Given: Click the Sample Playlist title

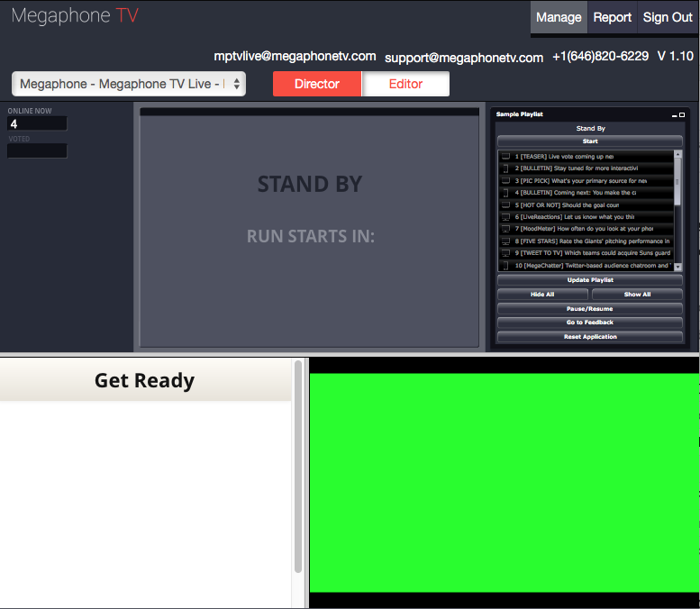Looking at the screenshot, I should coord(519,114).
